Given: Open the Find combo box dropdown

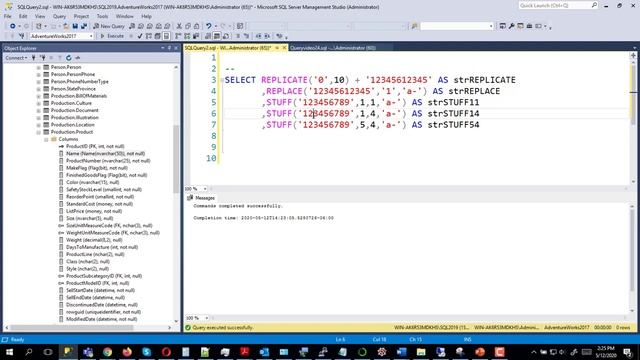Looking at the screenshot, I should [491, 26].
